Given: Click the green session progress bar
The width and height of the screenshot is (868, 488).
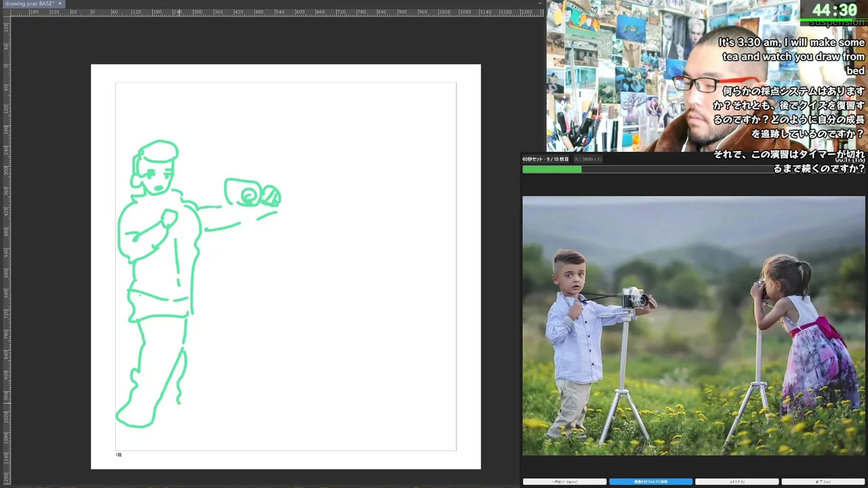Looking at the screenshot, I should click(x=693, y=169).
